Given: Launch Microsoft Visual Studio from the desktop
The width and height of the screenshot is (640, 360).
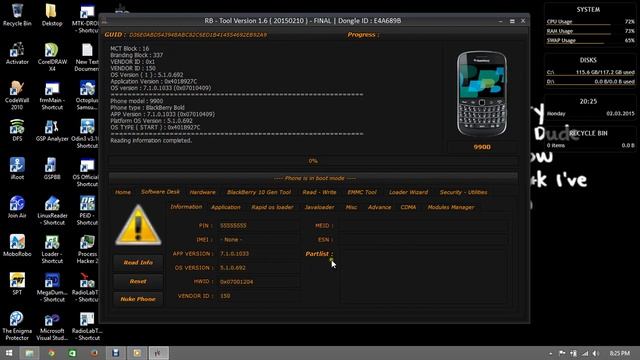Looking at the screenshot, I should 52,326.
